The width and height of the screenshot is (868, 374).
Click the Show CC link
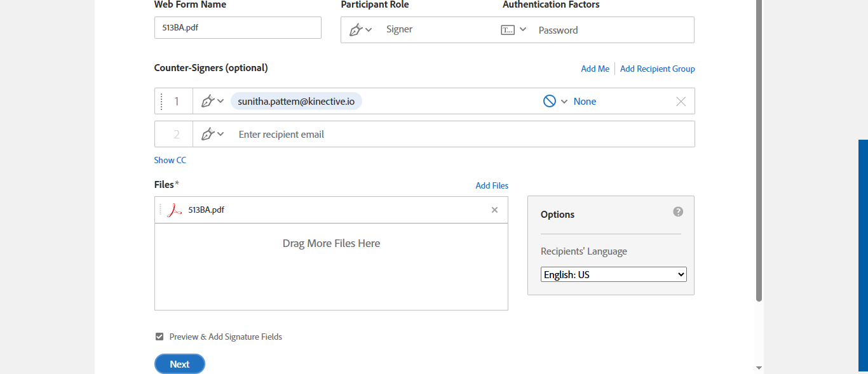pos(170,160)
